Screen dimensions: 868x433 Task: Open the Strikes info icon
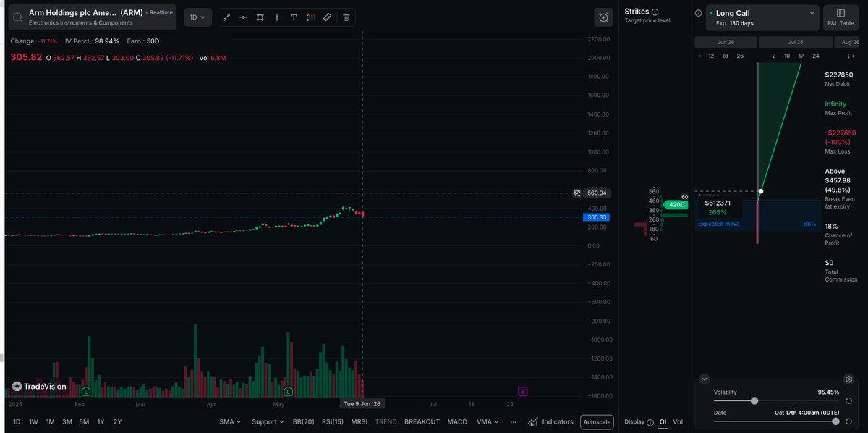(655, 12)
